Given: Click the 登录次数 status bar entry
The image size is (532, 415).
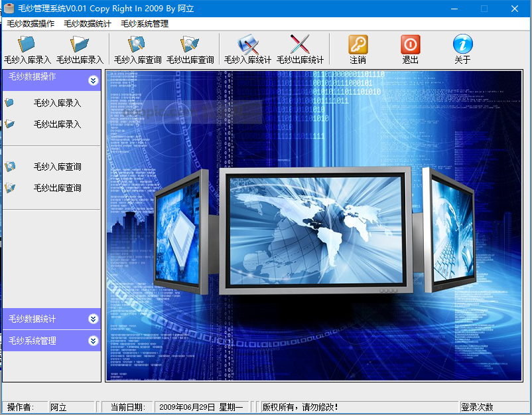Looking at the screenshot, I should (477, 407).
